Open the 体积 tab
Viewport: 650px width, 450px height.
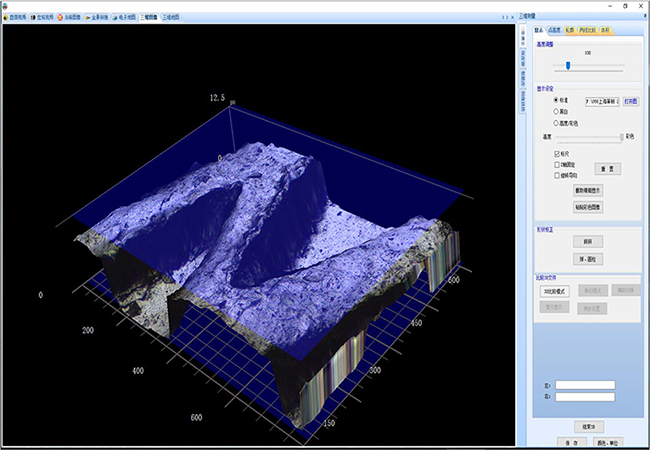tap(605, 30)
